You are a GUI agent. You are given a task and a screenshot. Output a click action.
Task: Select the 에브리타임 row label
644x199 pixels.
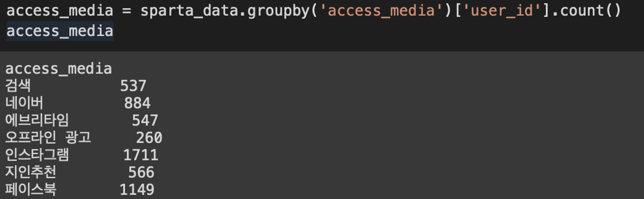[37, 120]
